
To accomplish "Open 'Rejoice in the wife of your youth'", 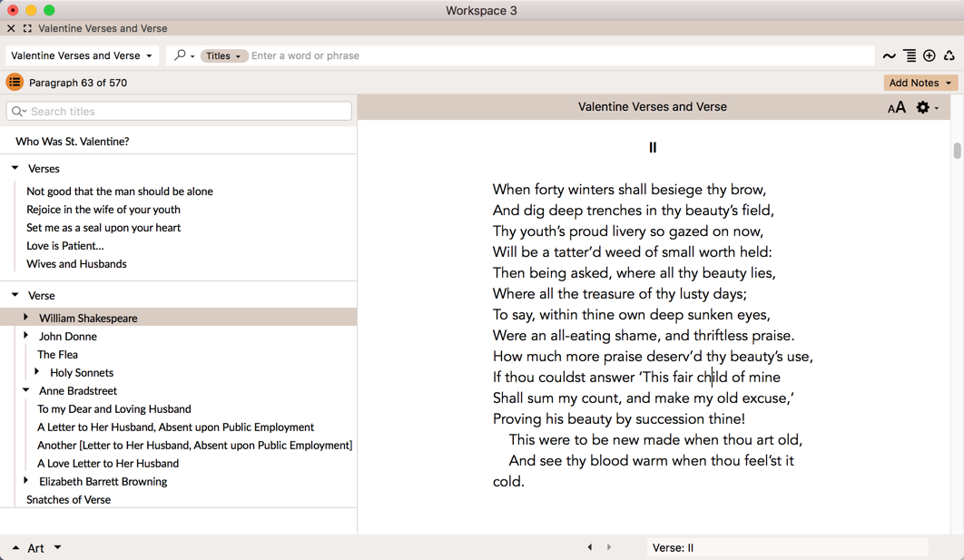I will [103, 210].
